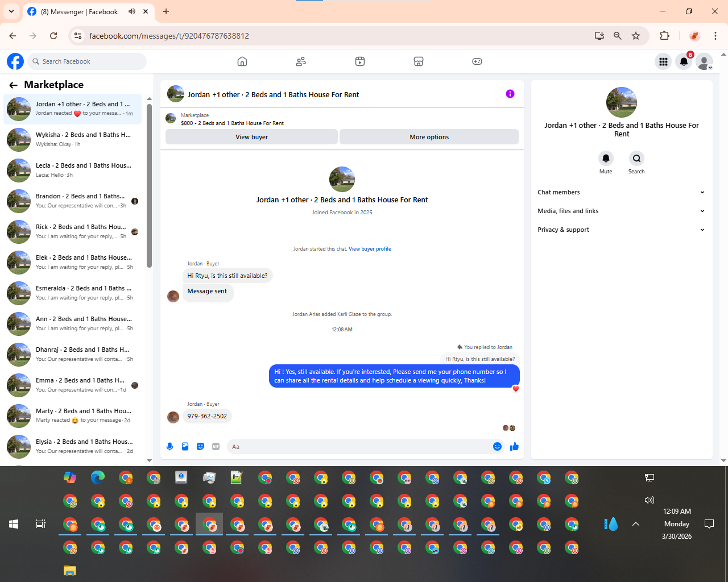Choose a sticker from the sticker icon
Viewport: 728px width, 582px height.
pyautogui.click(x=200, y=447)
